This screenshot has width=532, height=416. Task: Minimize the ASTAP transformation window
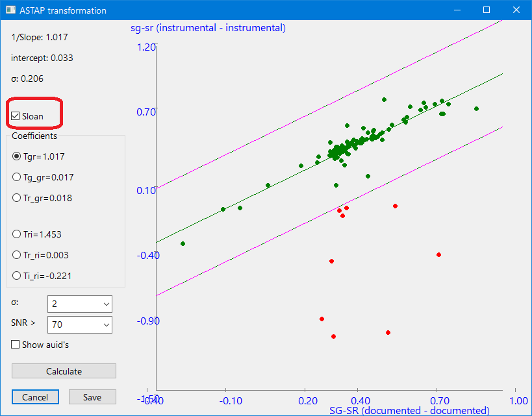457,10
